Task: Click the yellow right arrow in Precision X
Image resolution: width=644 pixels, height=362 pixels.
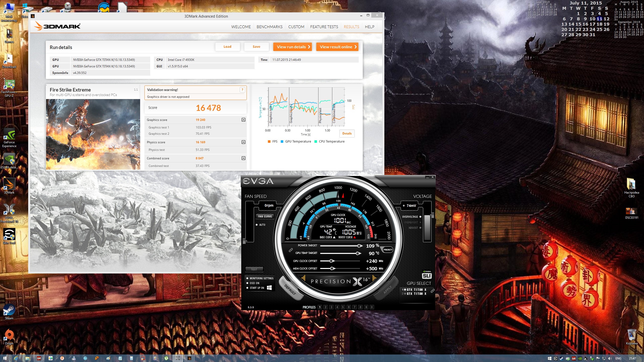Action: click(x=374, y=278)
